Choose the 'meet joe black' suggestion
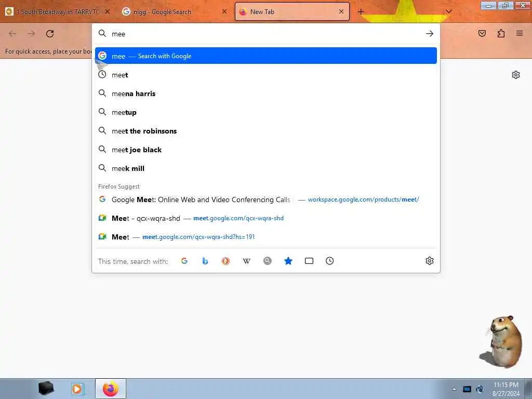The image size is (532, 399). coord(266,150)
